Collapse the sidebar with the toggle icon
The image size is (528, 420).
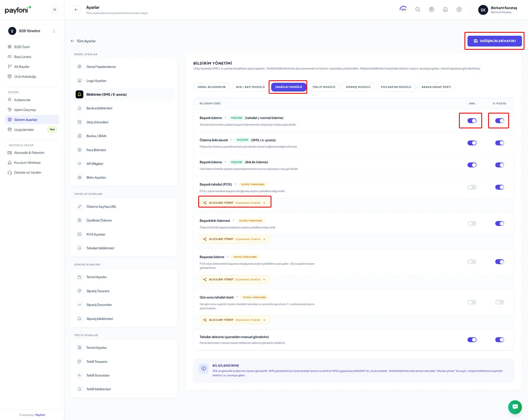click(x=55, y=10)
